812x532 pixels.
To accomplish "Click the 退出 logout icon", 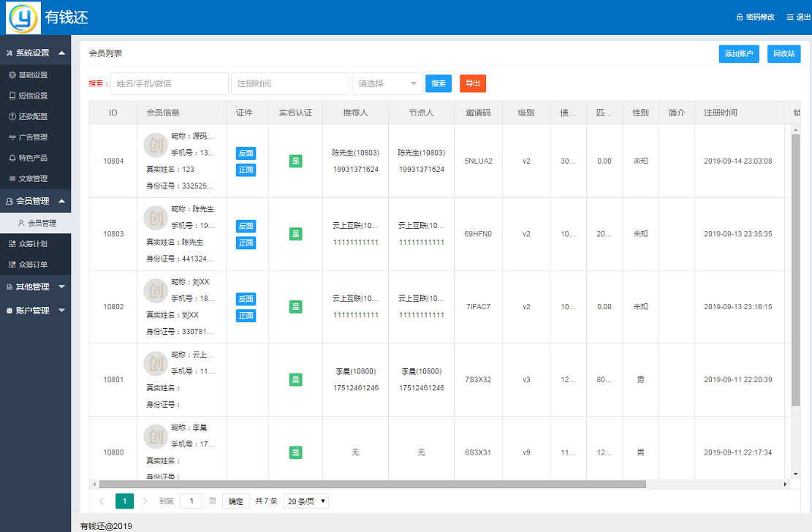I will click(x=789, y=18).
